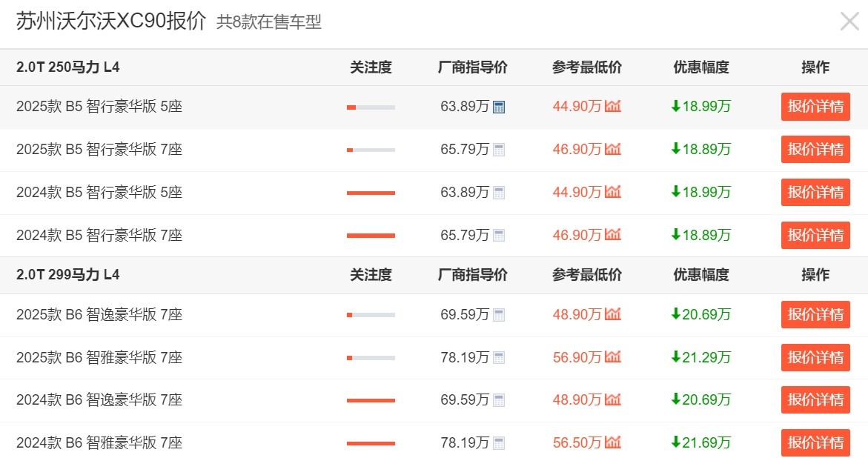Click 报价详情 for 2024款 B6 智雅豪华版 7座

[815, 442]
